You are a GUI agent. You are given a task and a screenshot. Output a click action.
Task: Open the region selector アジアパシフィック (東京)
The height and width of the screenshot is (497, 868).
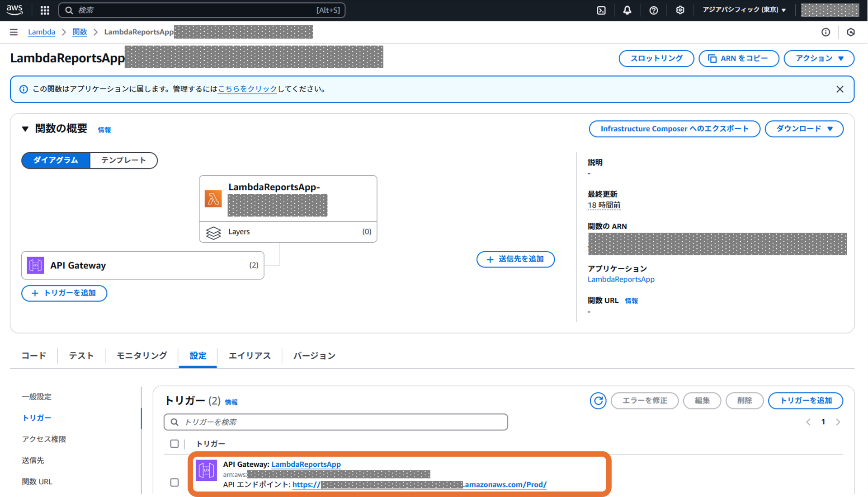coord(744,10)
